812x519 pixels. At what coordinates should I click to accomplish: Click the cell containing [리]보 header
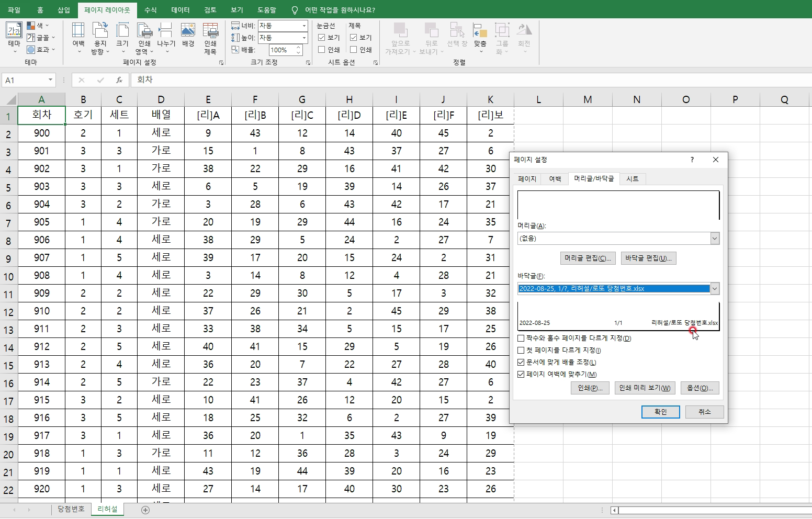click(490, 116)
